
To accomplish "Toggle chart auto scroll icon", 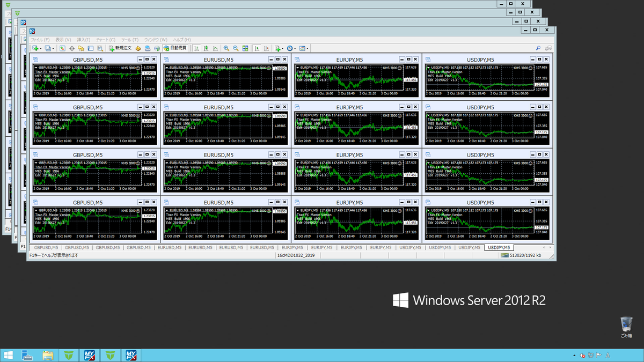I will (x=257, y=48).
